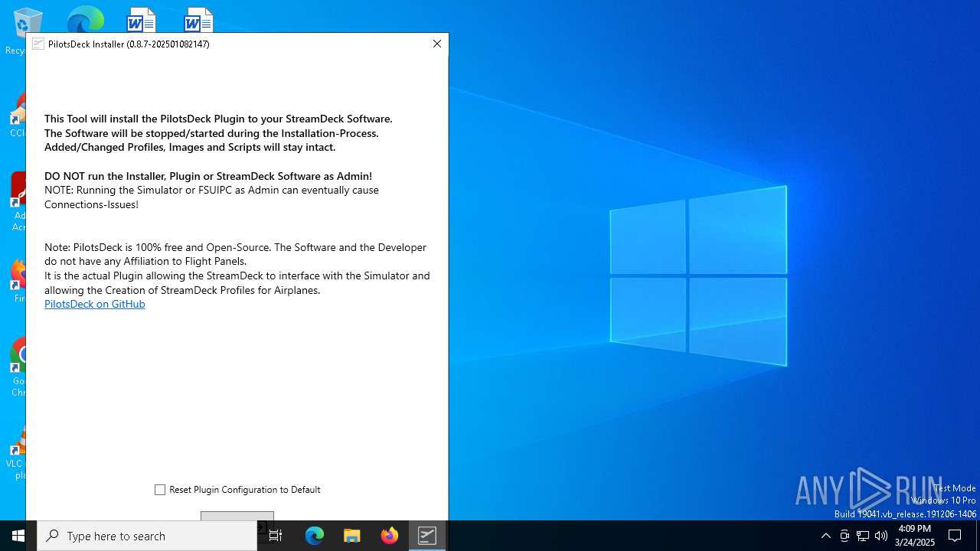980x551 pixels.
Task: Select the second Word document on desktop
Action: point(198,19)
